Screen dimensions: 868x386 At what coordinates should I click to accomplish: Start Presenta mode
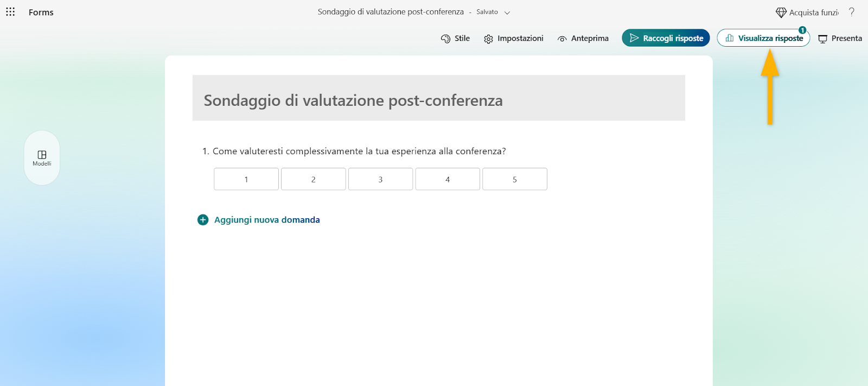coord(840,39)
